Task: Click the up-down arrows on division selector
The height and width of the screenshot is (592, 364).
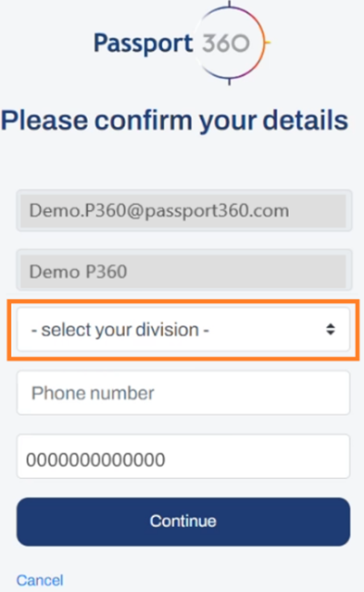Action: pyautogui.click(x=331, y=329)
